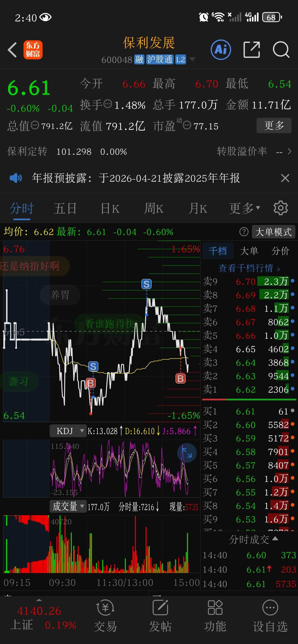The image size is (298, 644).
Task: Tap the 14:40 6.60 373 trade row
Action: [249, 555]
